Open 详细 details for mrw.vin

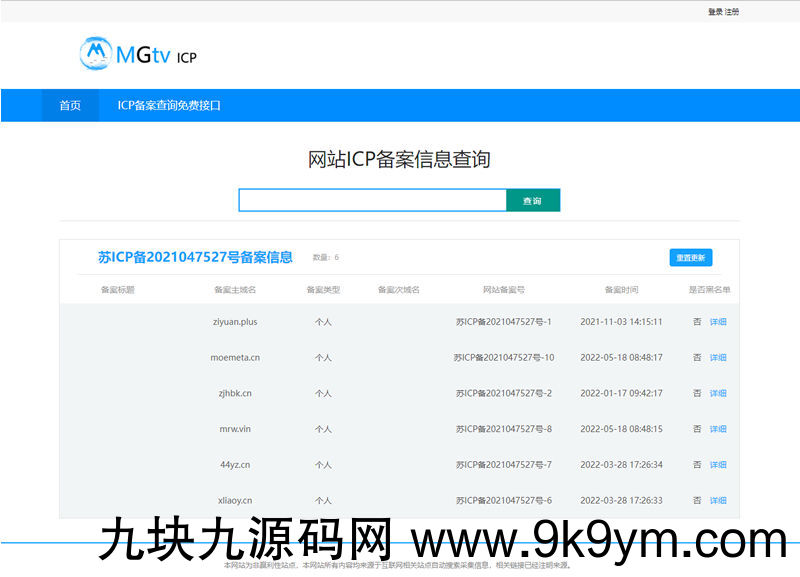tap(718, 429)
